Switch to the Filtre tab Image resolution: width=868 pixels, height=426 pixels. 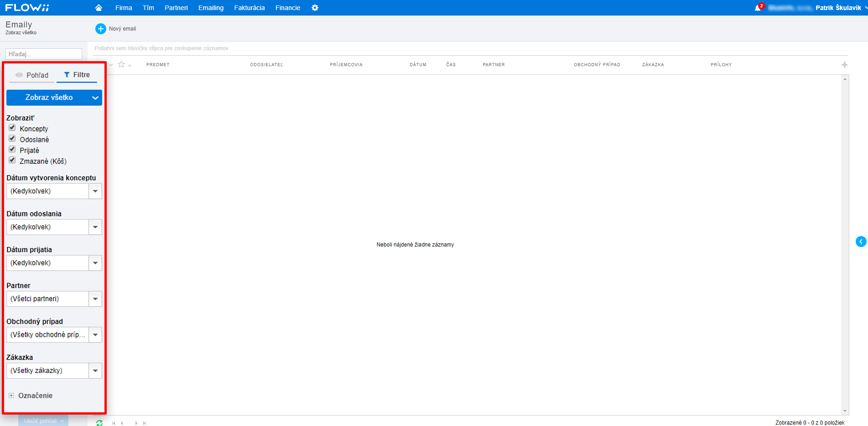coord(77,75)
